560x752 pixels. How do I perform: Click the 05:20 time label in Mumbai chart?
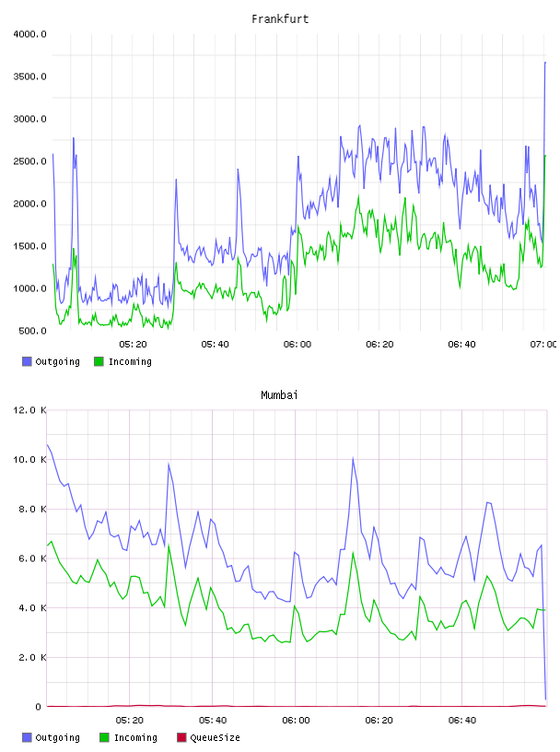(130, 721)
